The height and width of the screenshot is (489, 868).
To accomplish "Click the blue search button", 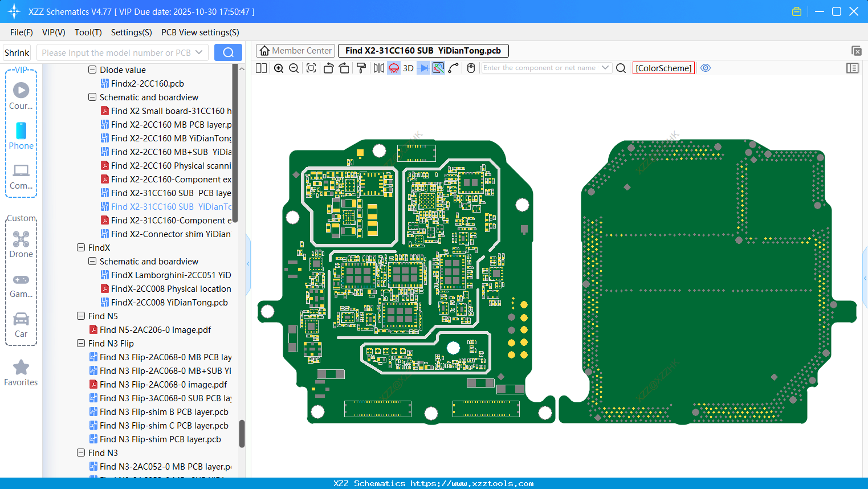I will [x=228, y=53].
